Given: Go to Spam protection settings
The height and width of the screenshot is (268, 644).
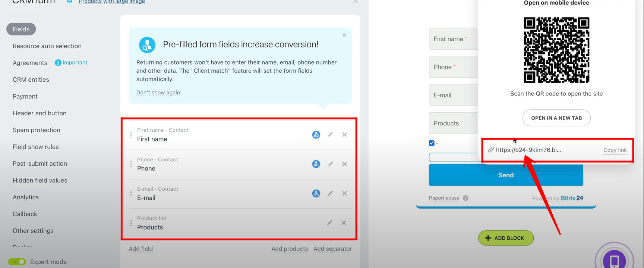Looking at the screenshot, I should click(36, 130).
